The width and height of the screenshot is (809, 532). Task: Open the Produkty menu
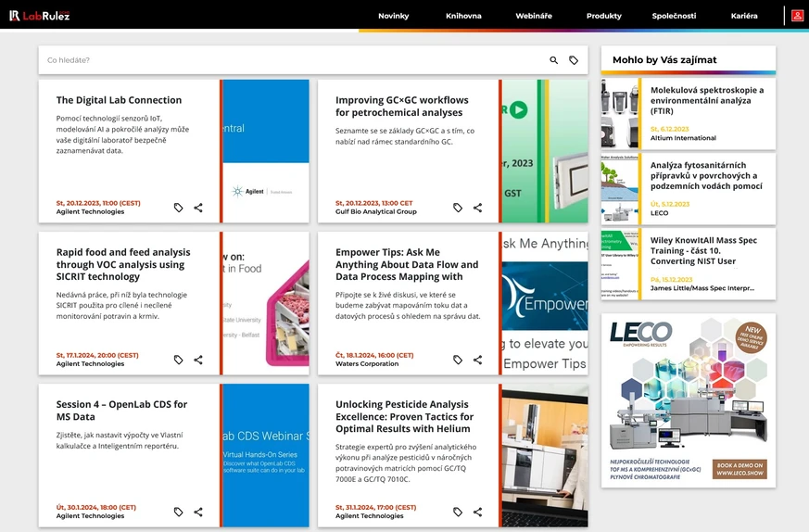pyautogui.click(x=603, y=16)
